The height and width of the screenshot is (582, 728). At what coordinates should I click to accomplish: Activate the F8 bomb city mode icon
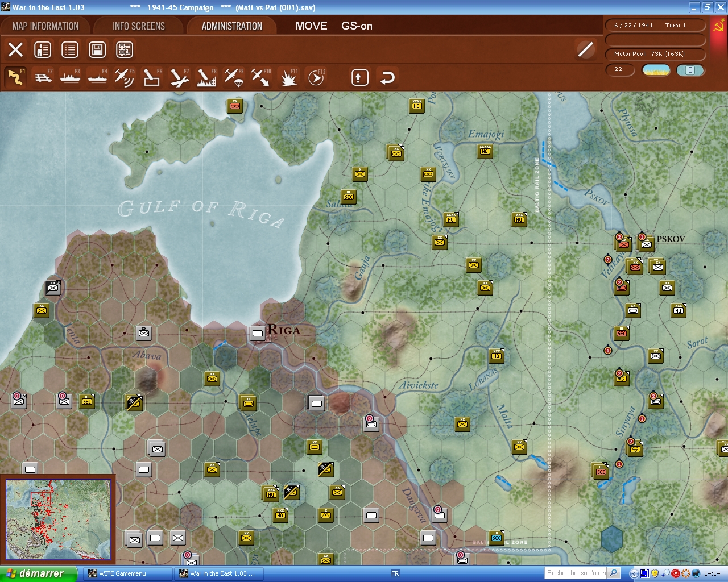coord(206,77)
